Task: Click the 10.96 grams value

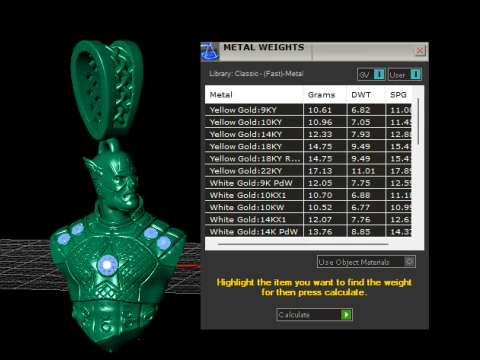Action: pyautogui.click(x=320, y=122)
